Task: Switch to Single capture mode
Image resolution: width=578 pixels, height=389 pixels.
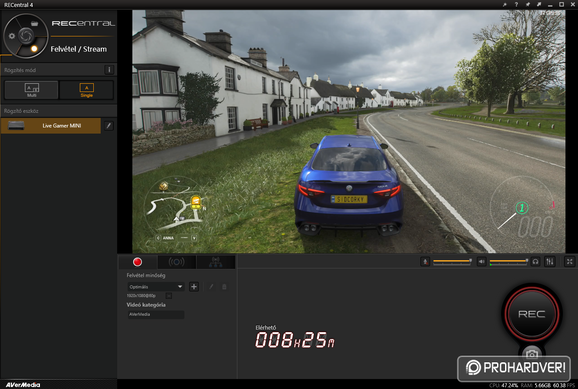Action: (x=87, y=90)
